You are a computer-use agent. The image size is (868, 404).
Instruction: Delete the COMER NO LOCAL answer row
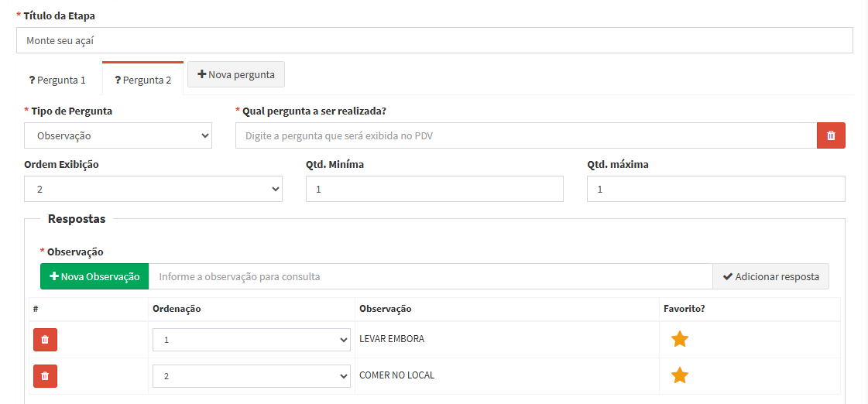pos(45,376)
